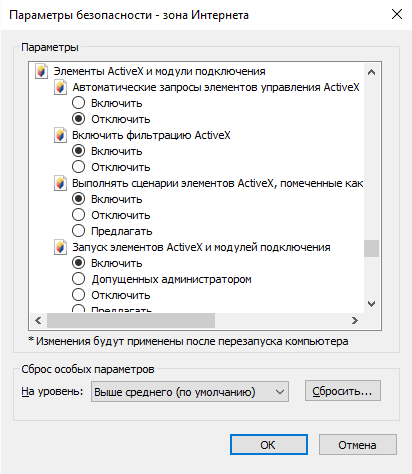Open the 'На уровень' dropdown list
The width and height of the screenshot is (412, 474).
pos(190,392)
